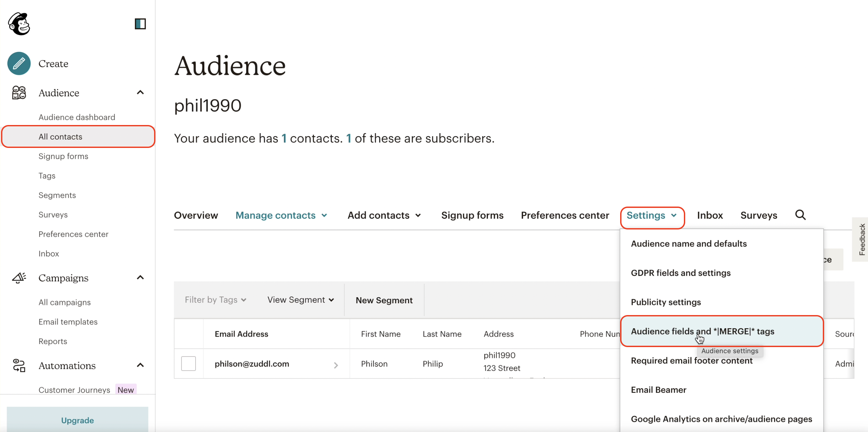Open the Feedback side tab
The height and width of the screenshot is (432, 868).
(x=861, y=239)
